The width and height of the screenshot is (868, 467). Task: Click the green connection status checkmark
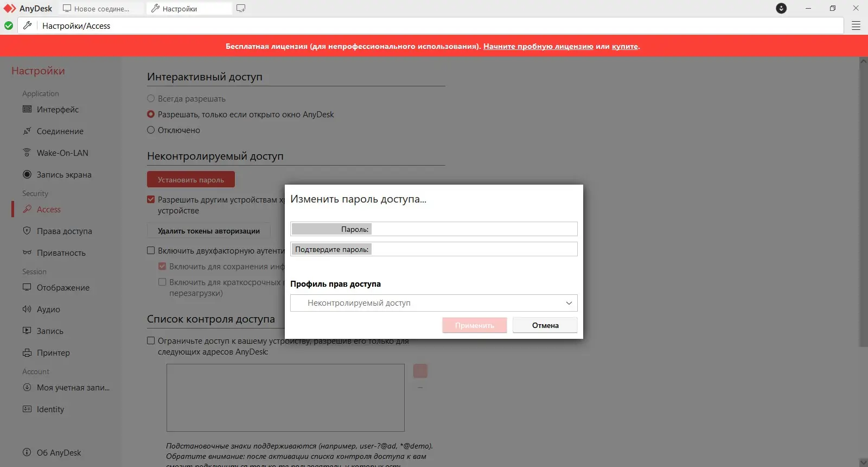(x=9, y=26)
